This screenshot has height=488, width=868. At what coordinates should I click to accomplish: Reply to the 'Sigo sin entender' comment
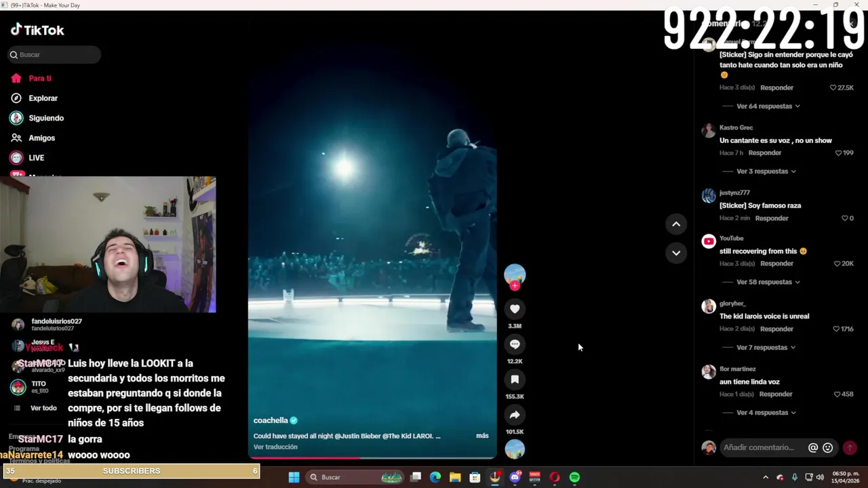point(776,87)
